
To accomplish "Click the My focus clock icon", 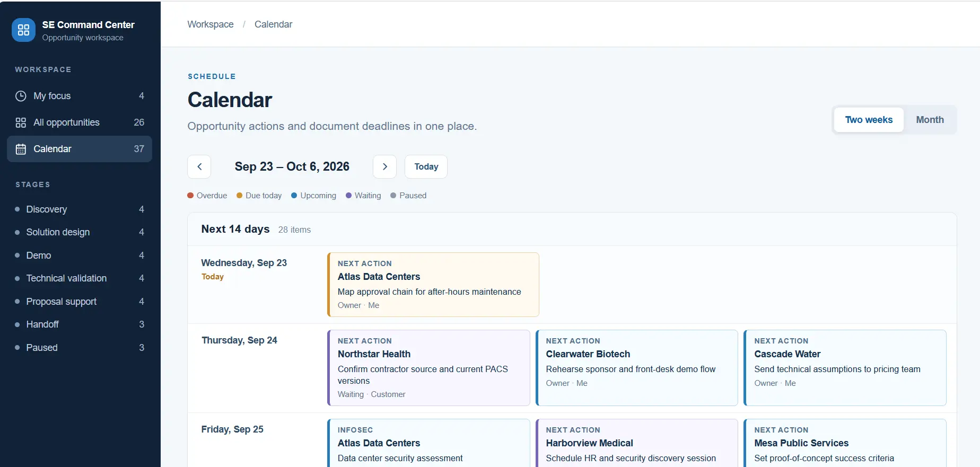I will coord(21,96).
